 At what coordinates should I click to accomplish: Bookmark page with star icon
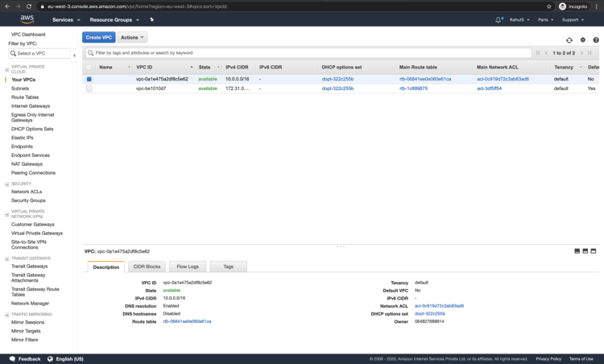(x=549, y=6)
